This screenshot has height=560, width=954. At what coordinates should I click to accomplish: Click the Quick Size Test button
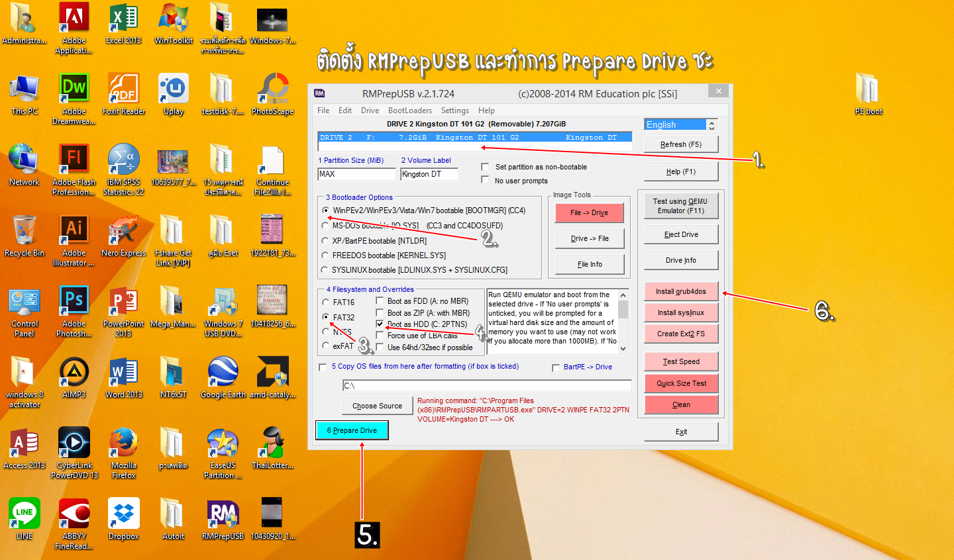tap(681, 383)
